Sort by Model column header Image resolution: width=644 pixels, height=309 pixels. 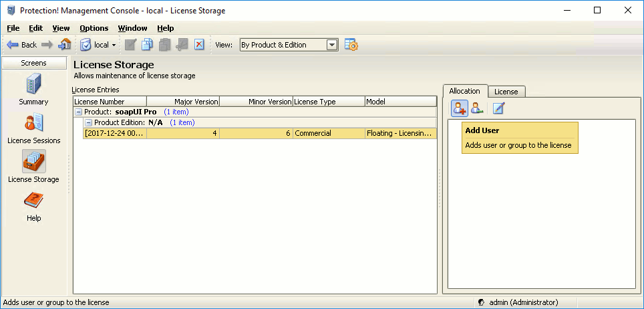[400, 102]
